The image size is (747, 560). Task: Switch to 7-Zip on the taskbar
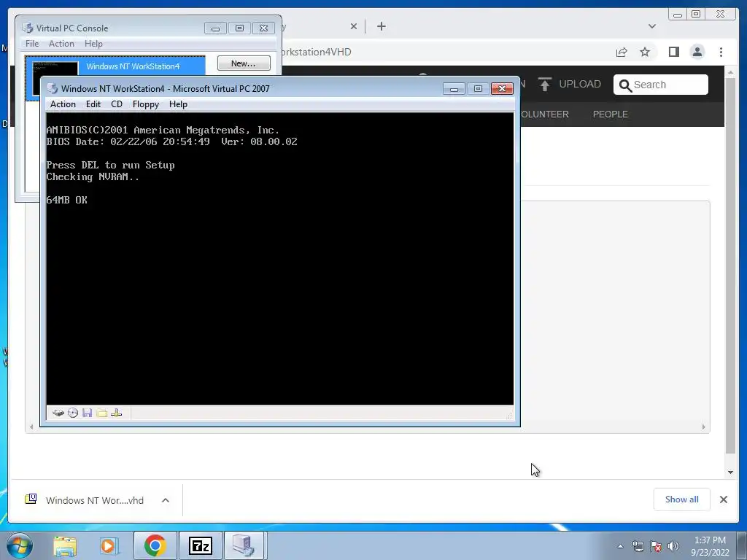tap(200, 545)
